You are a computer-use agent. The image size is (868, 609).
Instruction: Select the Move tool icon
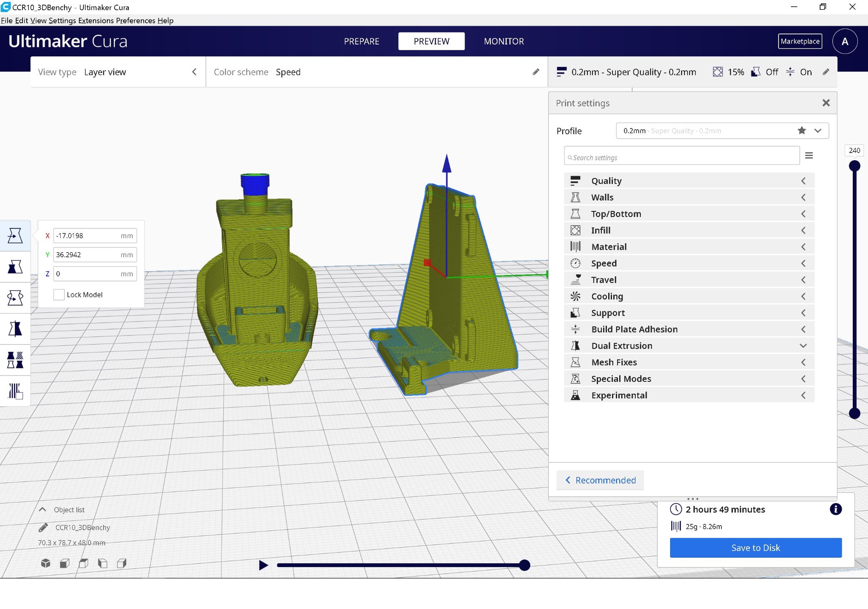click(15, 236)
